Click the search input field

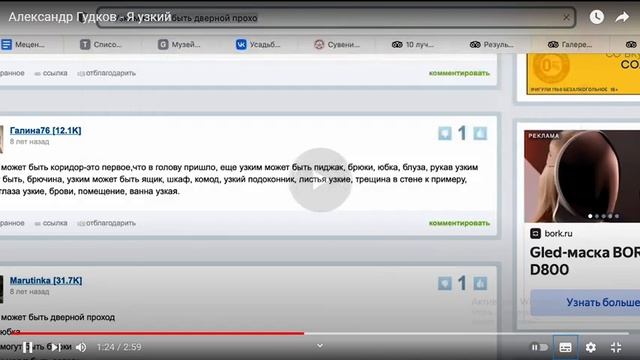click(x=336, y=18)
